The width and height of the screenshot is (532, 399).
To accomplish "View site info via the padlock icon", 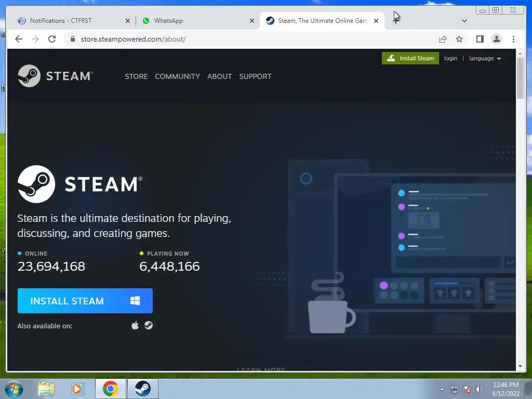I will pos(72,39).
